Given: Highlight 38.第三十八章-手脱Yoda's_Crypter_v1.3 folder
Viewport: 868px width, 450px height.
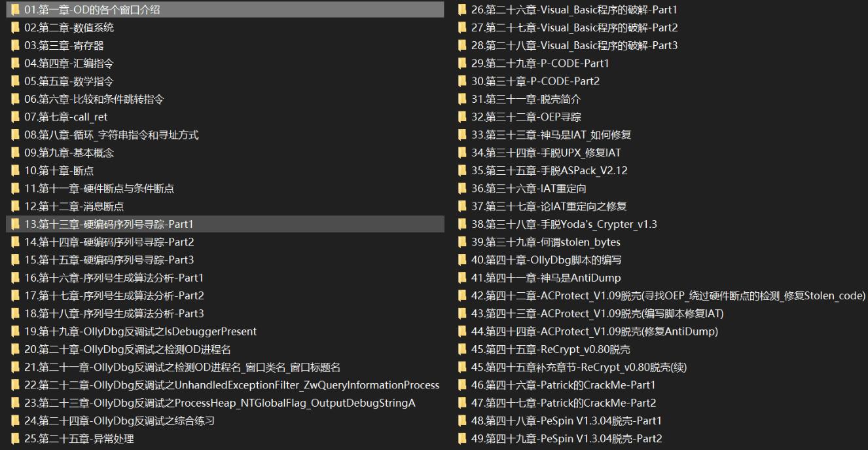Looking at the screenshot, I should click(x=564, y=224).
